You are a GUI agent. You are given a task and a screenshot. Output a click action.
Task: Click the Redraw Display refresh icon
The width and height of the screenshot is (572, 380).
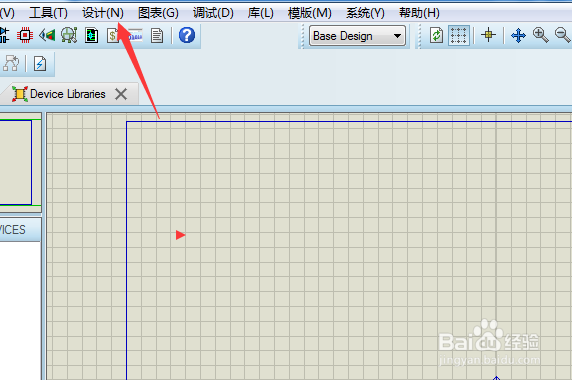436,36
